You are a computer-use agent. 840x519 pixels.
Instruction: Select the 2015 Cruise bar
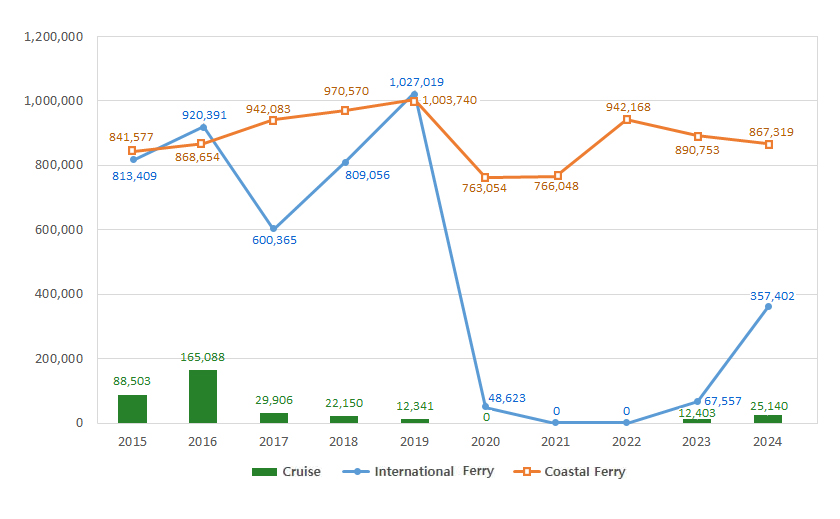pos(132,409)
